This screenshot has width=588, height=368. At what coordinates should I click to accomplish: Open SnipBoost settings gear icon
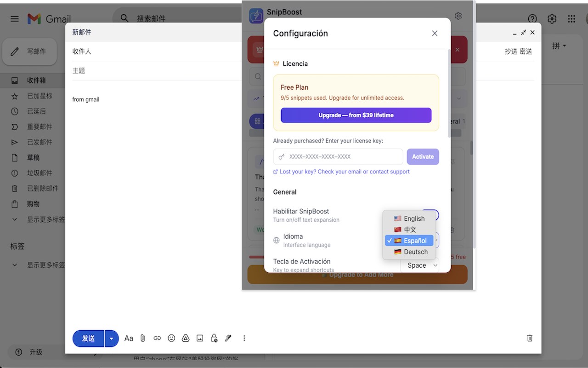(458, 16)
